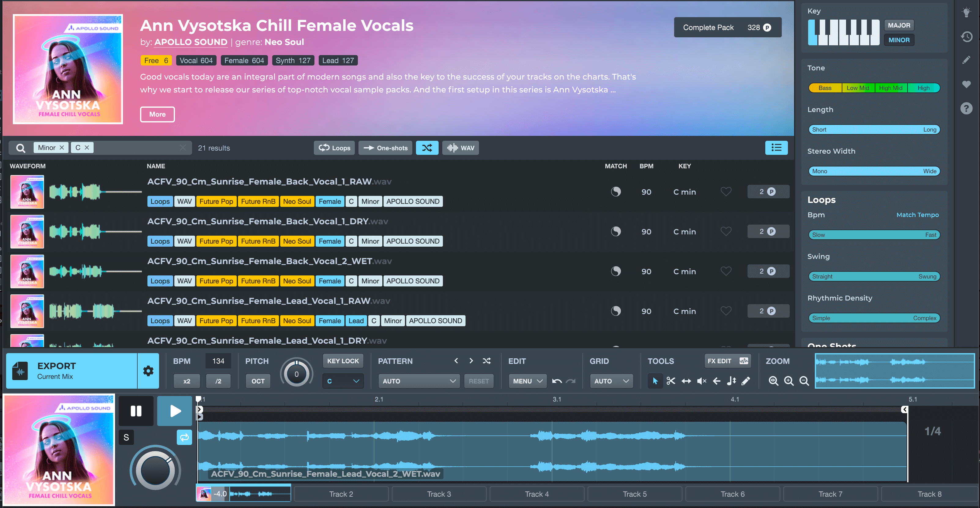Image resolution: width=980 pixels, height=508 pixels.
Task: Open the key C dropdown
Action: 343,381
